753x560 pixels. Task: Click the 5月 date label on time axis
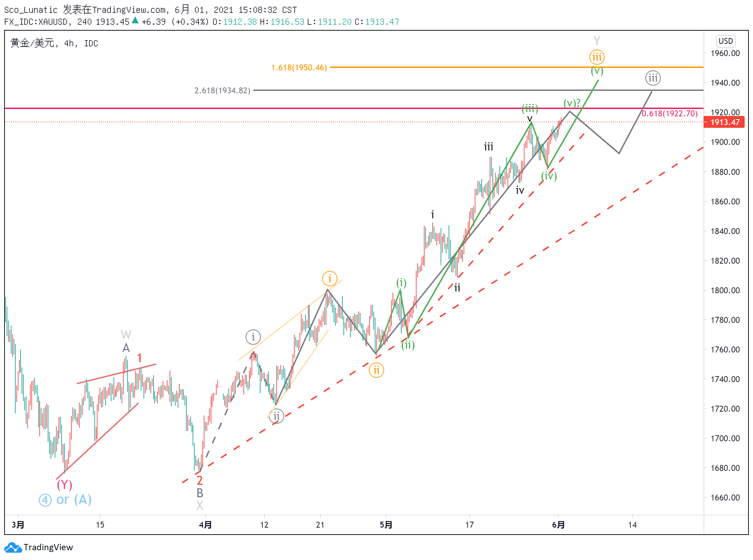(x=386, y=525)
